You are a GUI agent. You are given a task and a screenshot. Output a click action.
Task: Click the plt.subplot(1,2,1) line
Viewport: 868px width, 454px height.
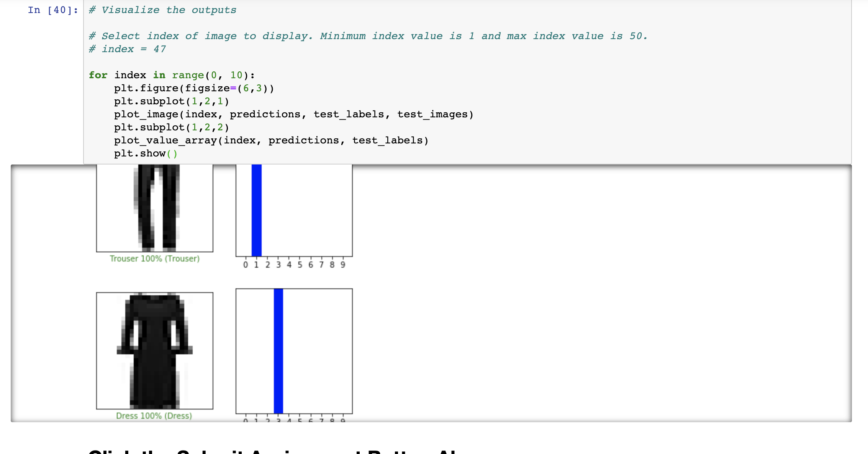172,101
